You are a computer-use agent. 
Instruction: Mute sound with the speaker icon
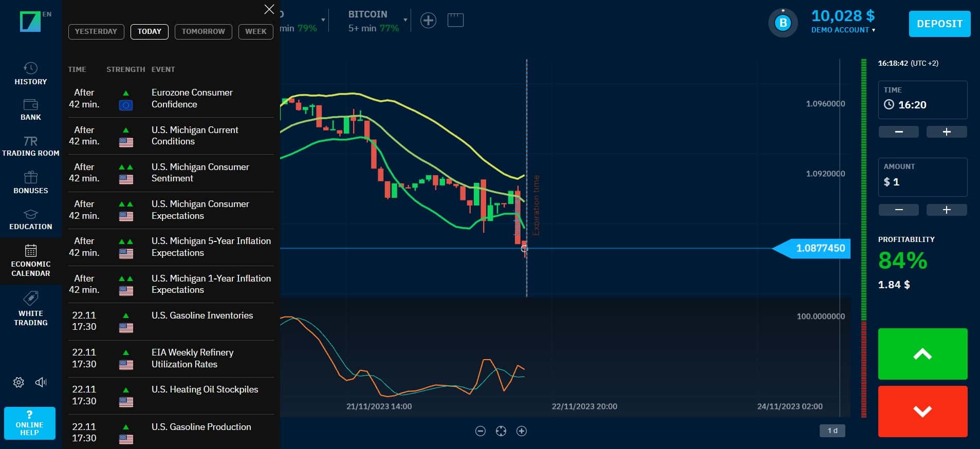(x=41, y=382)
